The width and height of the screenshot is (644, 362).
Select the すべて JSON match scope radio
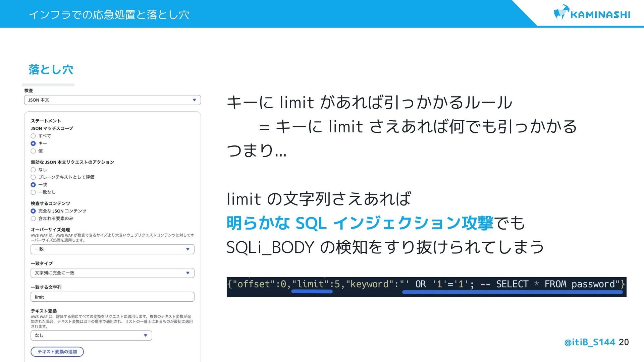pyautogui.click(x=33, y=136)
